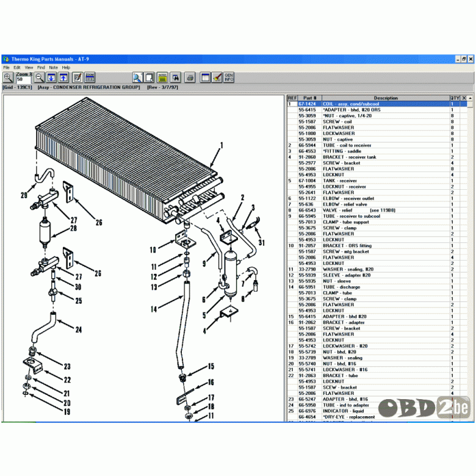Image resolution: width=476 pixels, height=476 pixels.
Task: Select the 'TUBE - ind to adapter' row
Action: click(x=377, y=405)
